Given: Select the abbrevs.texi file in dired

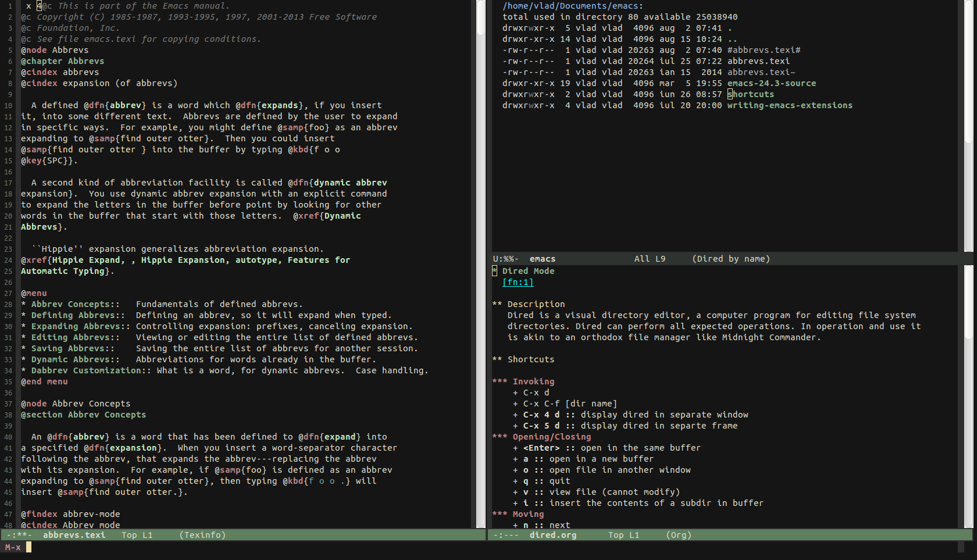Looking at the screenshot, I should pos(758,61).
